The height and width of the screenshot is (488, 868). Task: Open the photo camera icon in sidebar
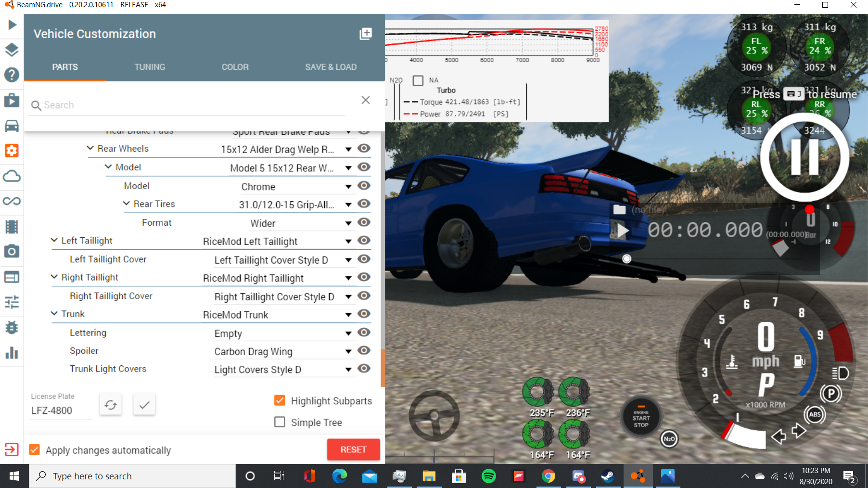tap(12, 251)
